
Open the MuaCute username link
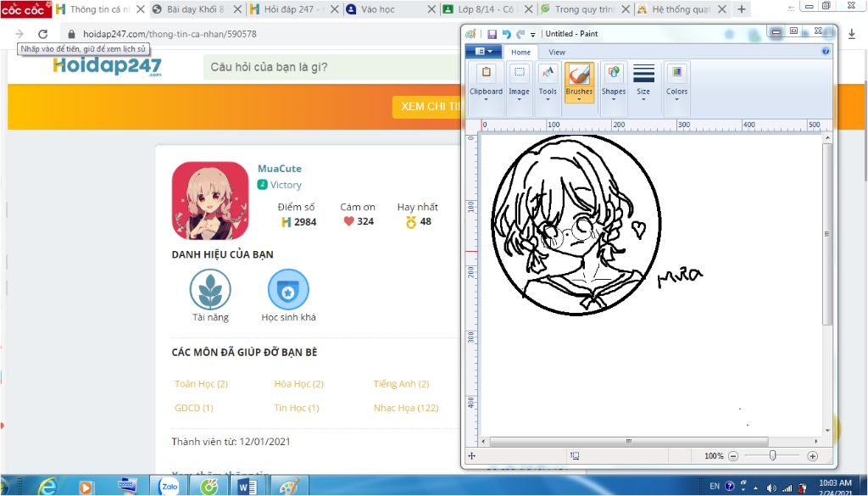280,168
